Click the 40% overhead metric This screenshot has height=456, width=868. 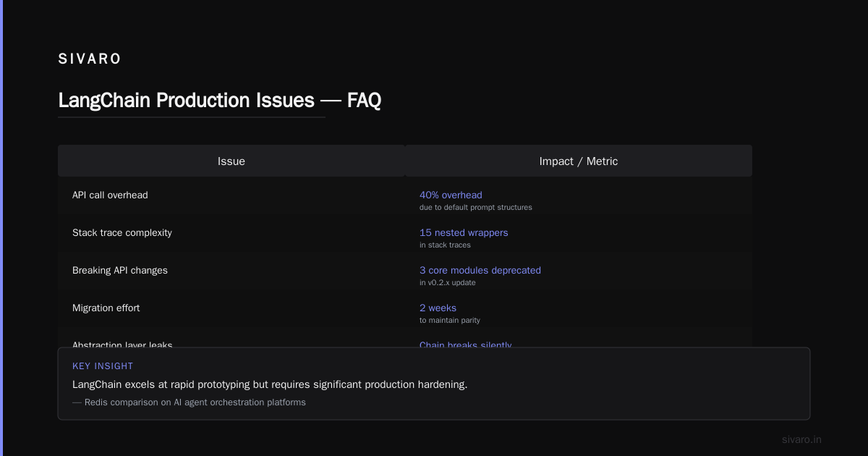pyautogui.click(x=451, y=195)
